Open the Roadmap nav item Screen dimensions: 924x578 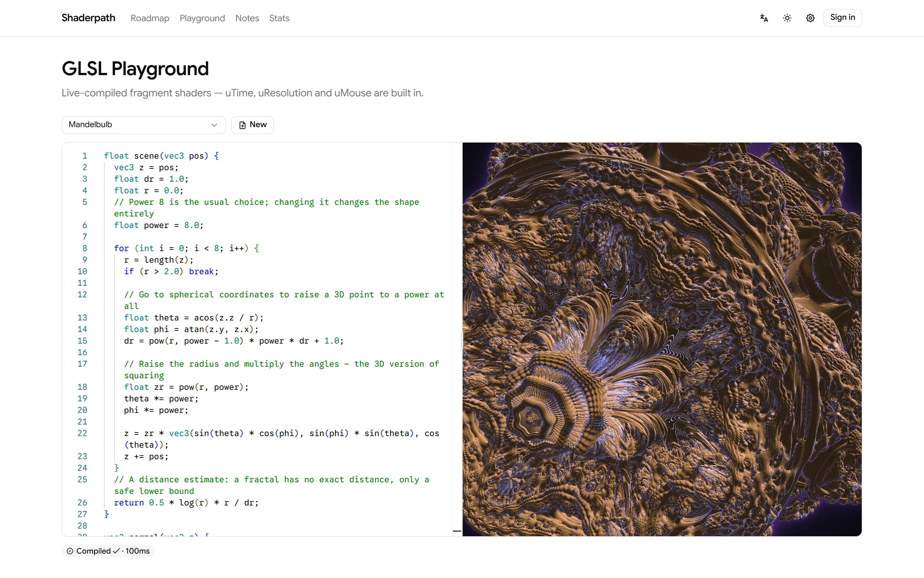[x=150, y=18]
